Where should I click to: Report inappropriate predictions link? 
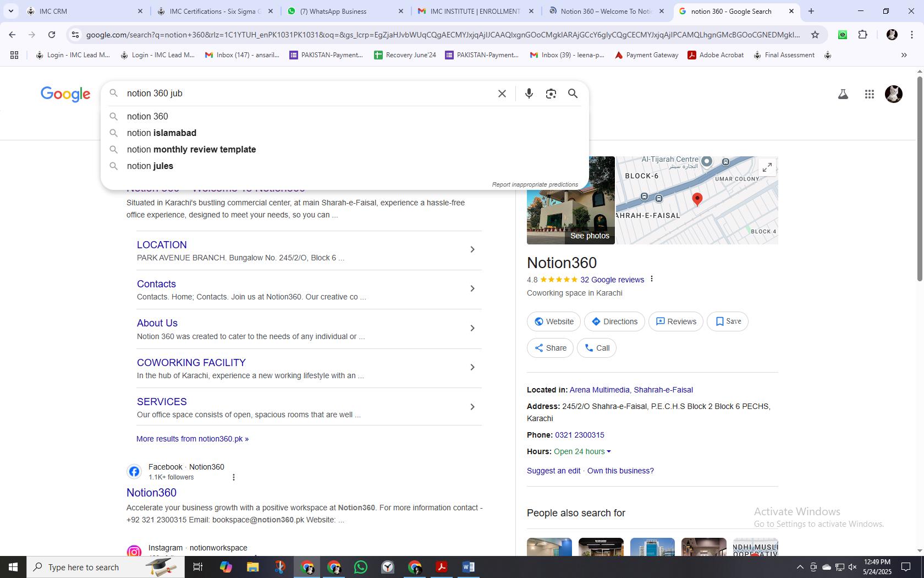pos(535,184)
